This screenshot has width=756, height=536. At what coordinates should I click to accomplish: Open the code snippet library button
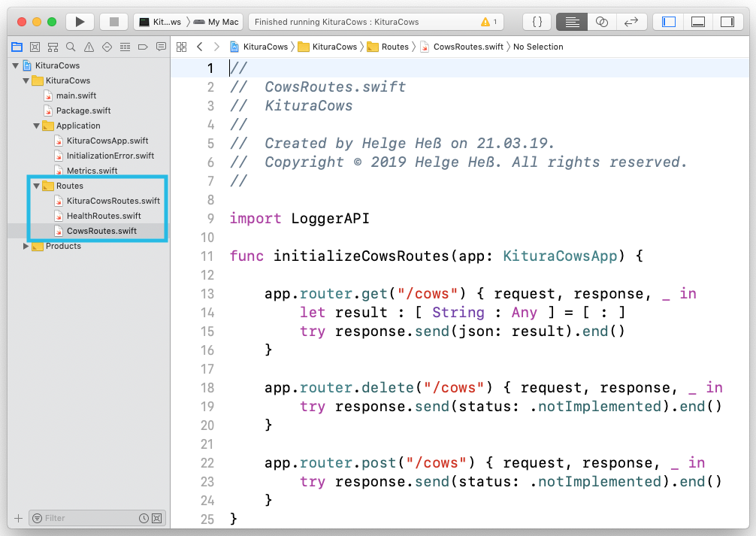[x=537, y=22]
